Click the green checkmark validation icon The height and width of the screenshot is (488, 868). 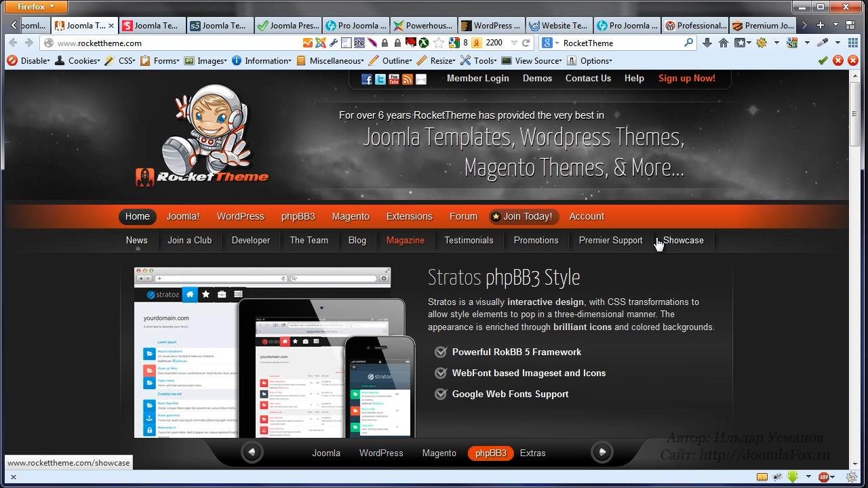[823, 60]
